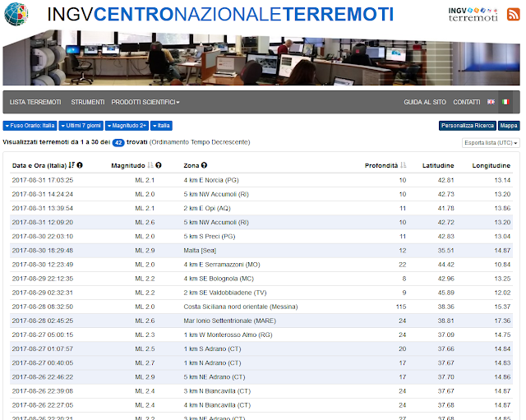Image resolution: width=526 pixels, height=420 pixels.
Task: Open 2 km SE Valdobbiadene (TV) event
Action: pos(225,293)
